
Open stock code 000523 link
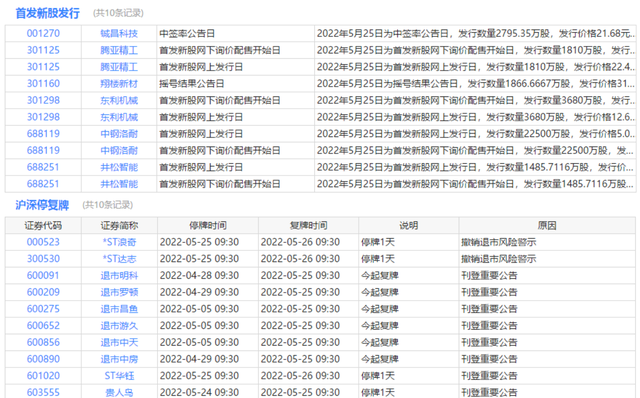tap(43, 242)
